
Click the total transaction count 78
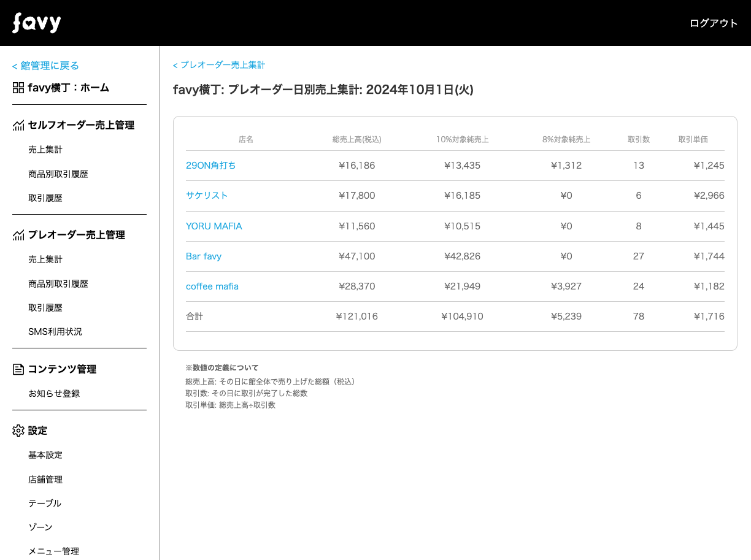639,316
